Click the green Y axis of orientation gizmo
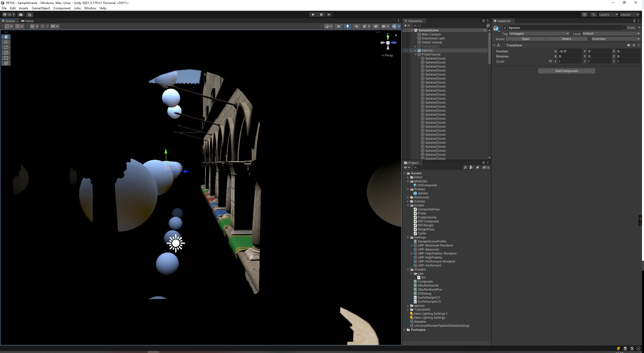 pos(388,37)
